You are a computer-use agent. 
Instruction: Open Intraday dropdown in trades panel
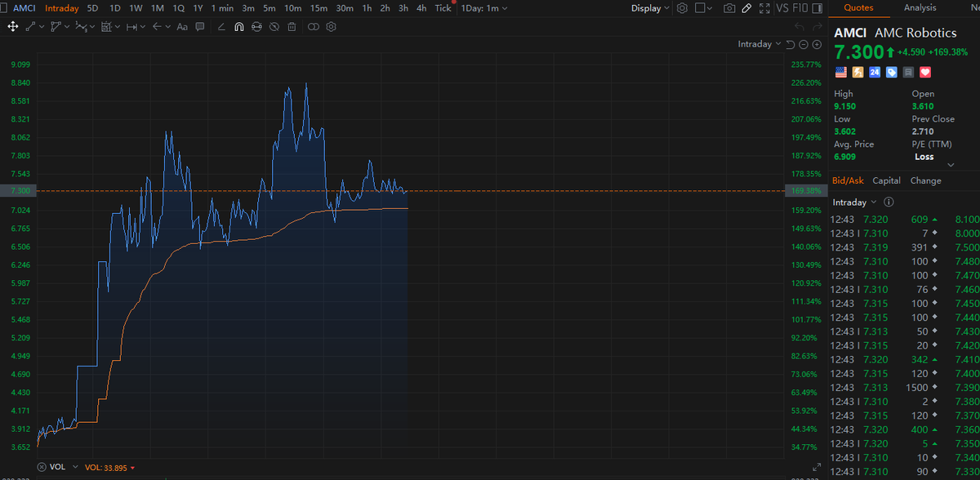(x=855, y=202)
